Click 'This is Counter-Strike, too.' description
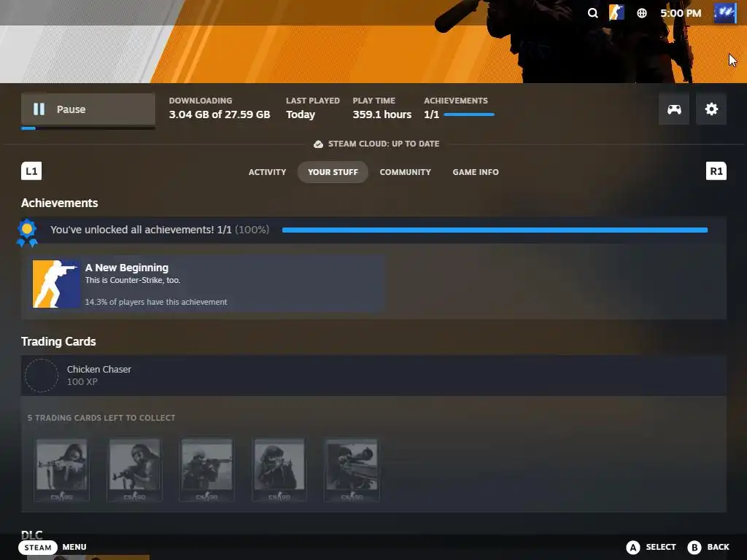Screen dimensions: 747x560 (x=133, y=280)
